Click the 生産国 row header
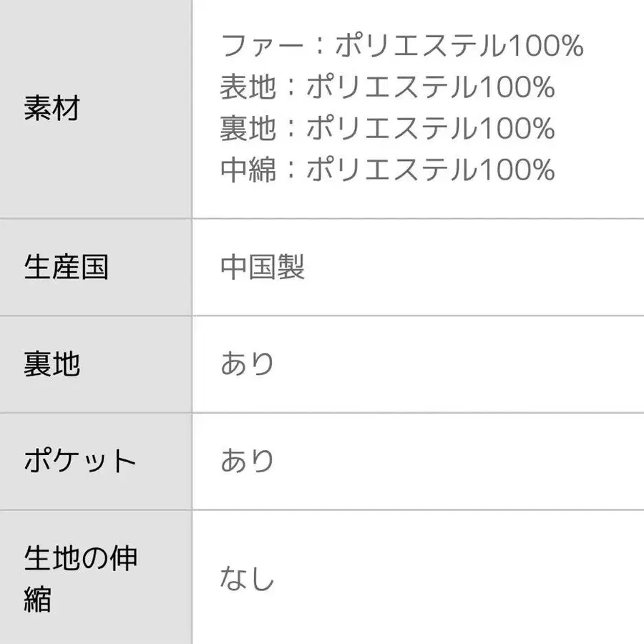 pos(66,267)
